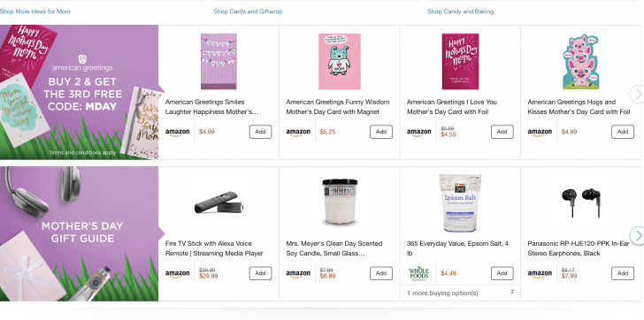Image resolution: width=644 pixels, height=320 pixels.
Task: Add the 365 Epsom Salt to cart
Action: (502, 273)
